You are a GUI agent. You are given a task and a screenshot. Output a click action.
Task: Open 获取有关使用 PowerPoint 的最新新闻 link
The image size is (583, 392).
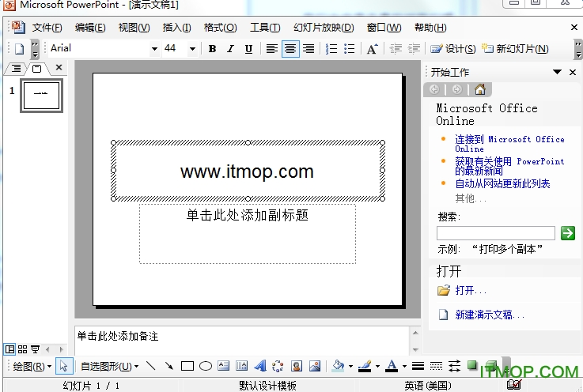tap(509, 166)
